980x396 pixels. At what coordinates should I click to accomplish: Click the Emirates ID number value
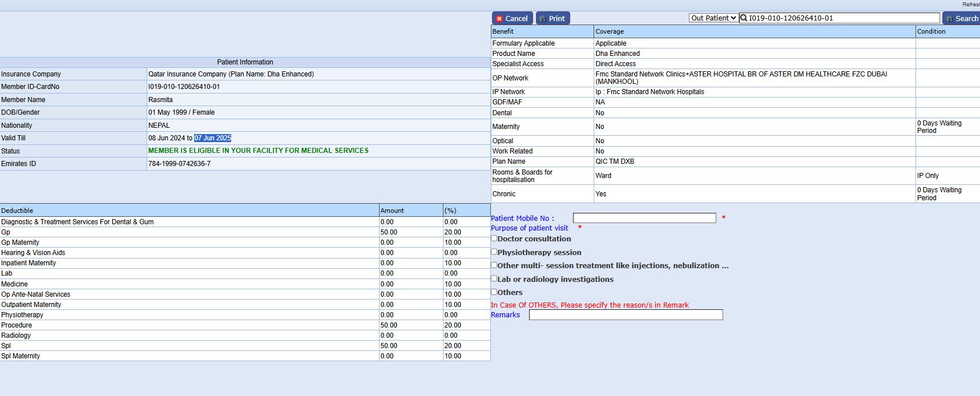[179, 164]
